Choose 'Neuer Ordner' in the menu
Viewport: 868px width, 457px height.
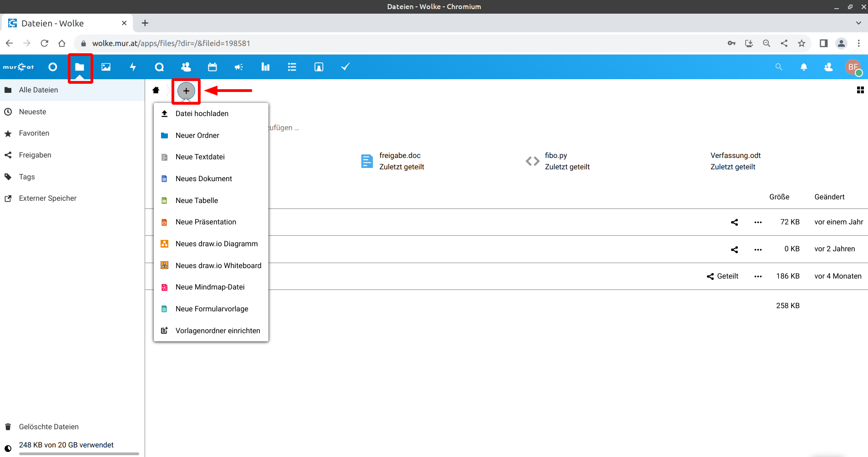pos(197,136)
